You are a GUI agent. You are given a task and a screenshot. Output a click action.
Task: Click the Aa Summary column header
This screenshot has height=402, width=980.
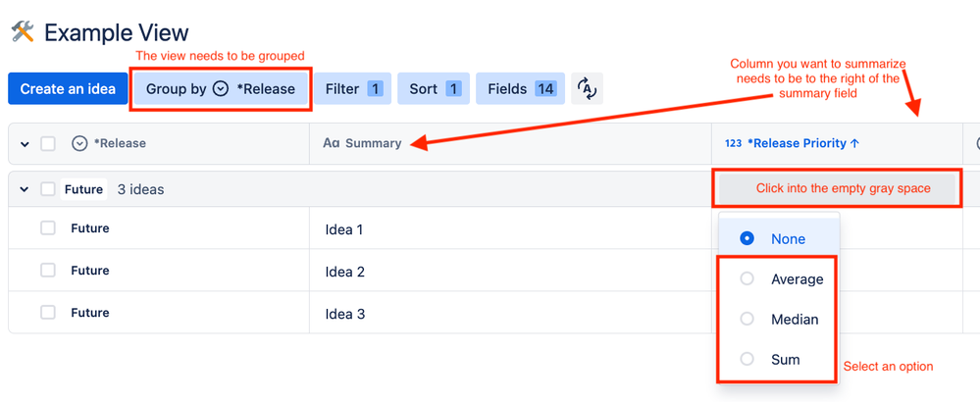click(x=363, y=143)
